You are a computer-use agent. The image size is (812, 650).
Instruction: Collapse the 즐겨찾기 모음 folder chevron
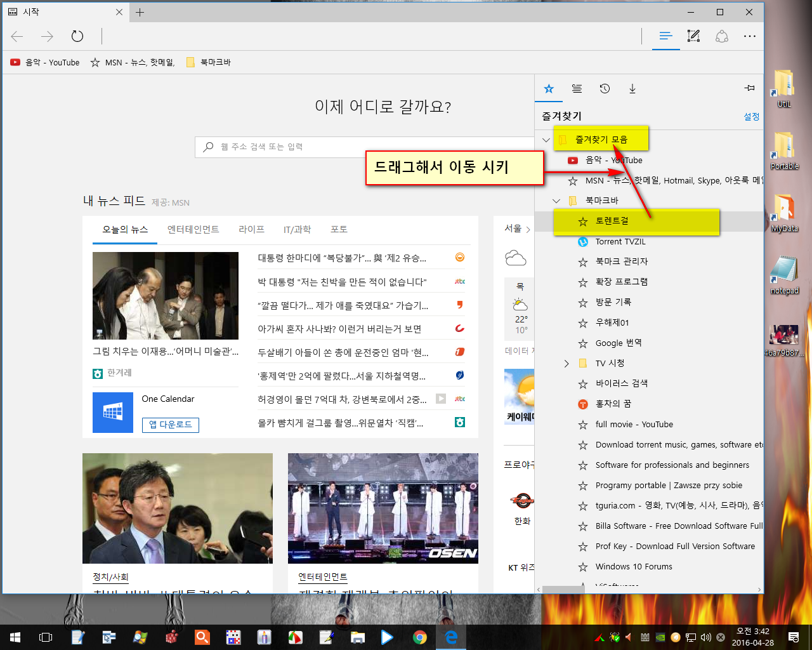click(x=546, y=140)
